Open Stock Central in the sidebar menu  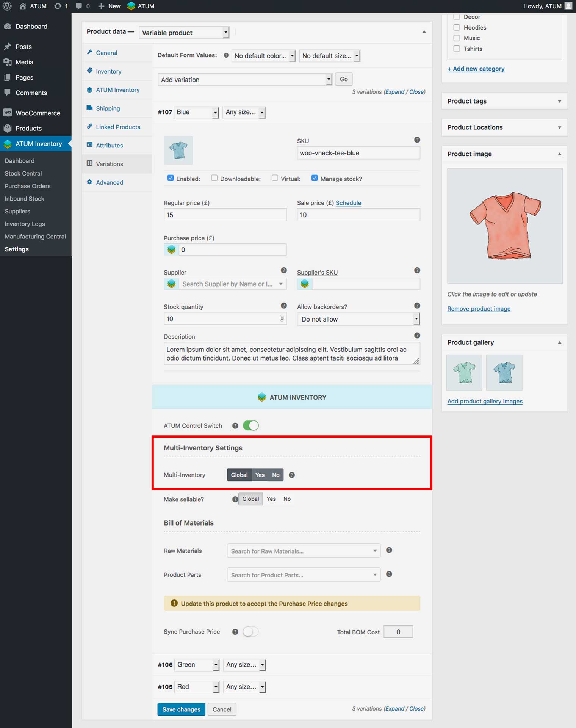click(23, 173)
